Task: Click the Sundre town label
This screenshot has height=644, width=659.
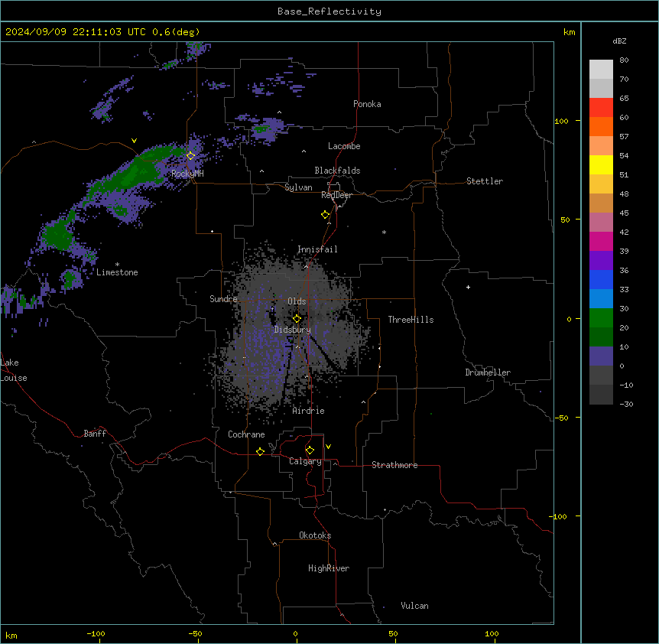Action: point(223,299)
